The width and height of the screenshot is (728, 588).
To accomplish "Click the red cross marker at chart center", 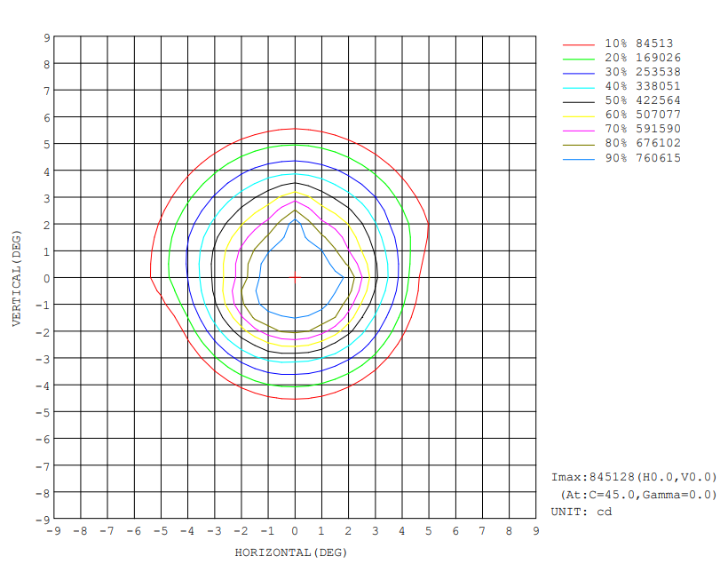I will click(x=295, y=277).
